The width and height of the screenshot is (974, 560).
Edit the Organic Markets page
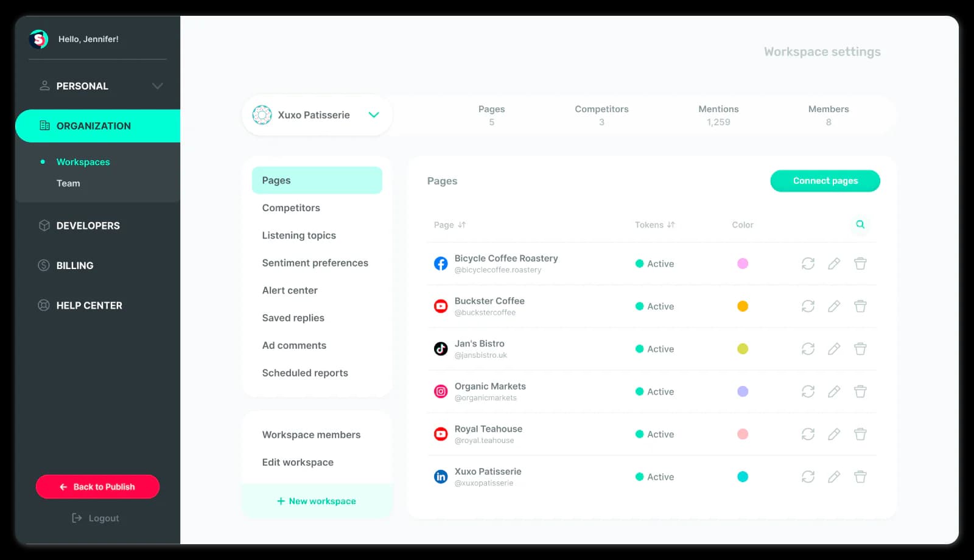click(x=834, y=391)
